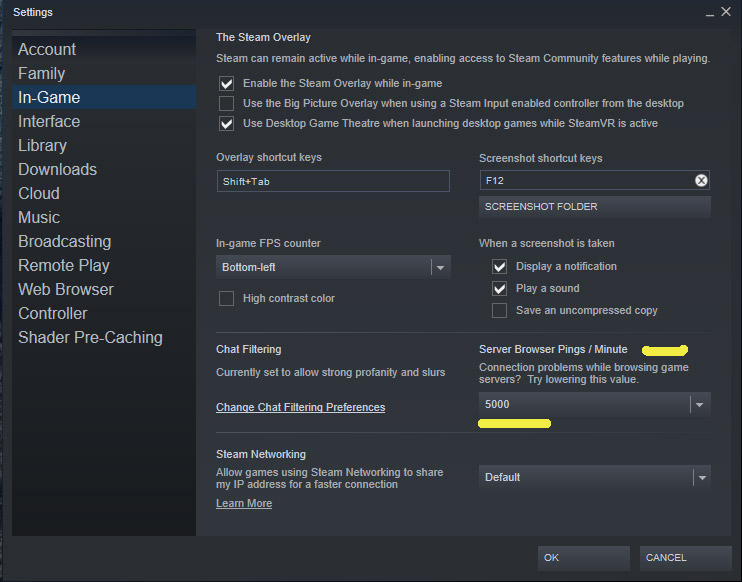Switch to Downloads settings
Screen dimensions: 742x582
pos(104,169)
